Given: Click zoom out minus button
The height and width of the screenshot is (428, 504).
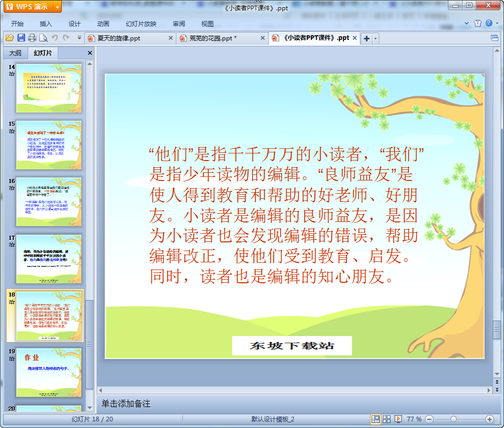Looking at the screenshot, I should (x=429, y=419).
